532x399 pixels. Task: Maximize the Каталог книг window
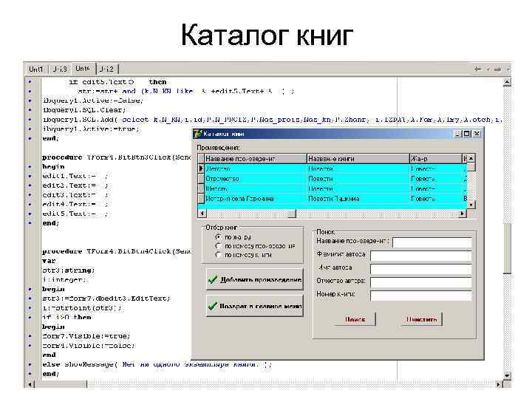[467, 134]
